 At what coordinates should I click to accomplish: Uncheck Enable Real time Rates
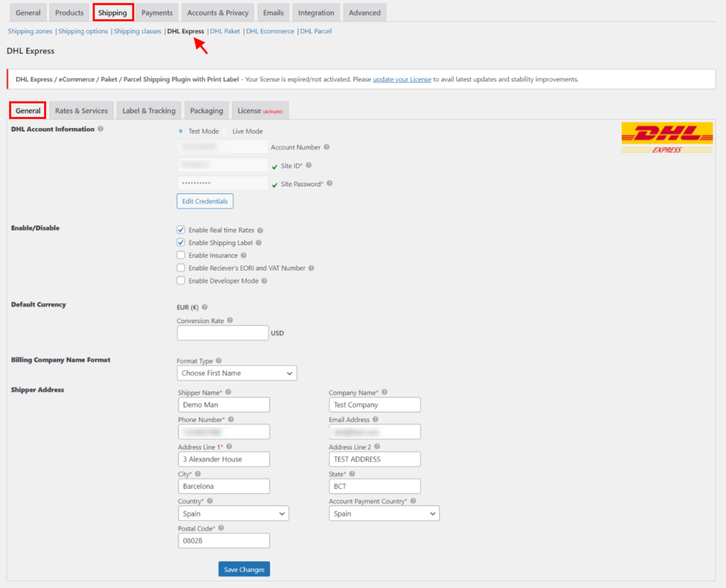coord(181,230)
